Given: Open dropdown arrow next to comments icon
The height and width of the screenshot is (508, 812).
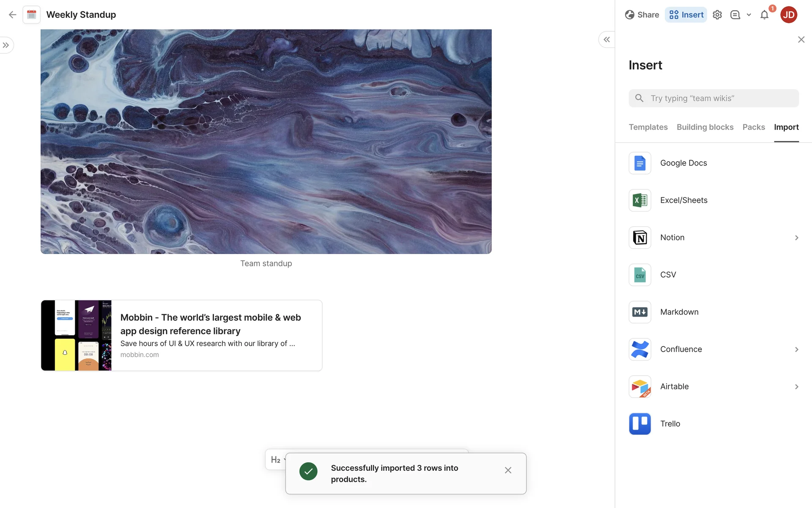Looking at the screenshot, I should click(749, 15).
